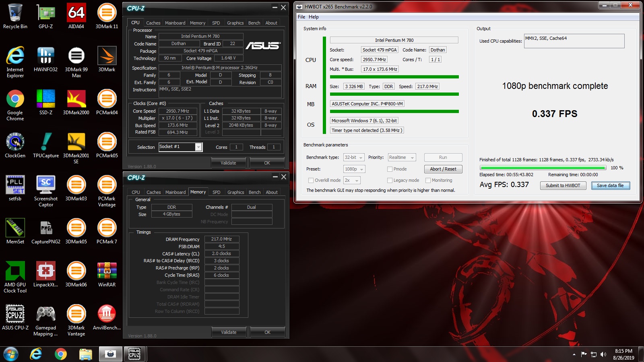
Task: Click the disabled Run button
Action: pyautogui.click(x=443, y=157)
